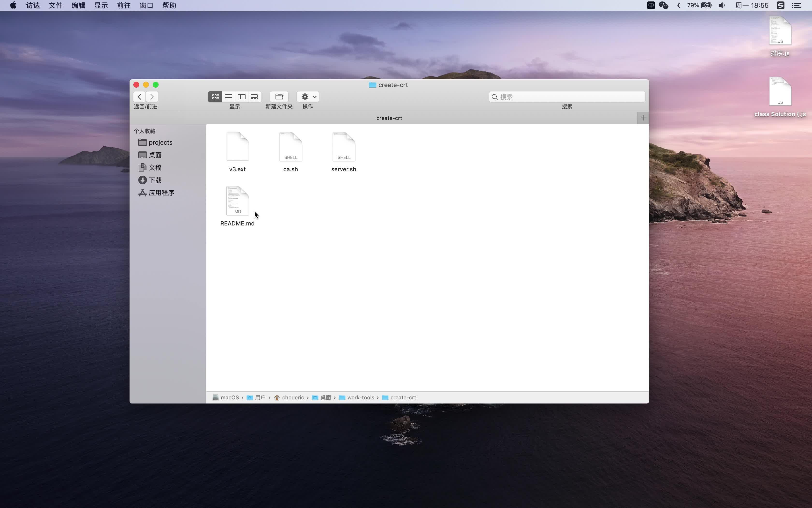Click work-tools in the path bar
The image size is (812, 508).
(357, 397)
